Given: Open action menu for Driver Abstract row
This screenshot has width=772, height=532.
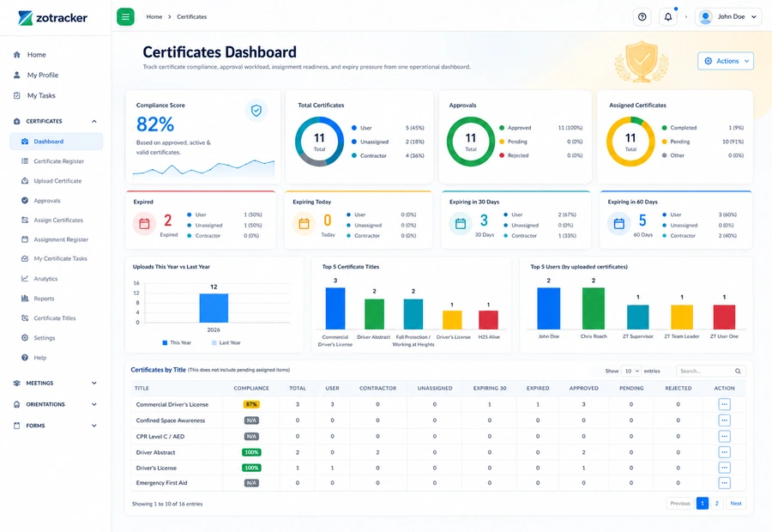Looking at the screenshot, I should [724, 452].
